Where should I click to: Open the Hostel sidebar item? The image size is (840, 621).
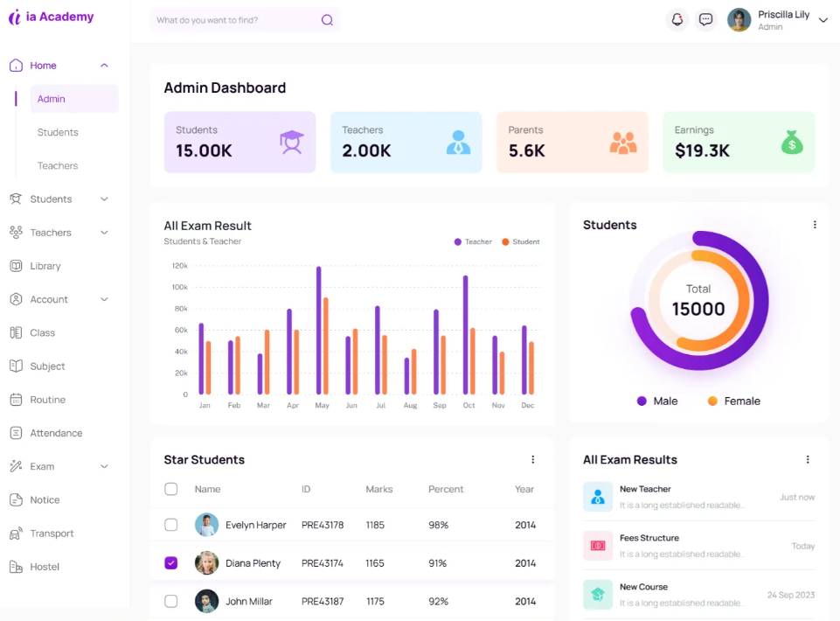point(44,567)
